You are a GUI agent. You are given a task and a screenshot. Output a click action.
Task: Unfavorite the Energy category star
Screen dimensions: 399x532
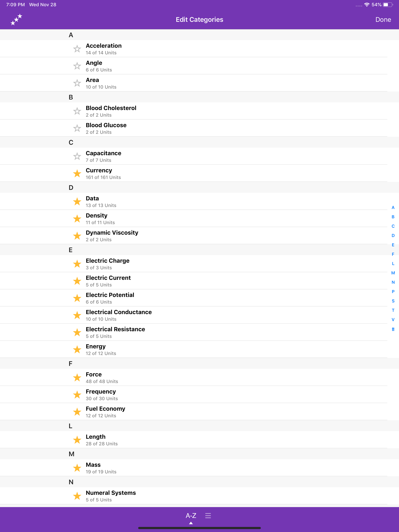coord(77,350)
